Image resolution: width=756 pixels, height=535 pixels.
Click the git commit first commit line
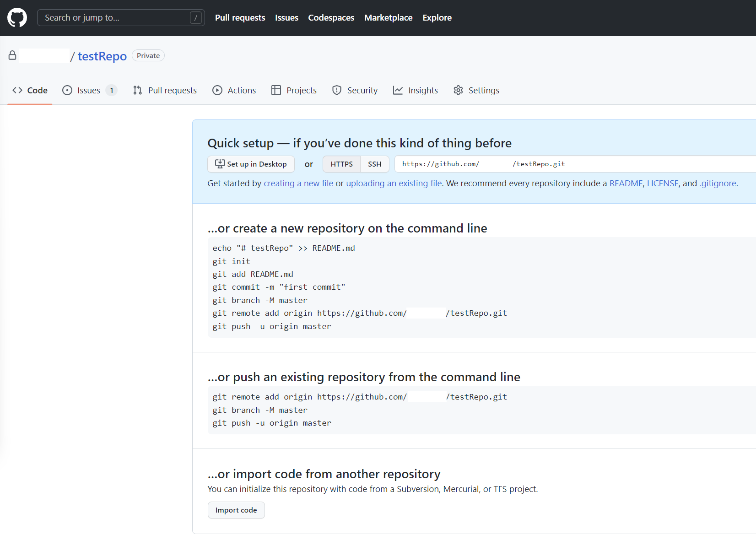[x=279, y=287]
